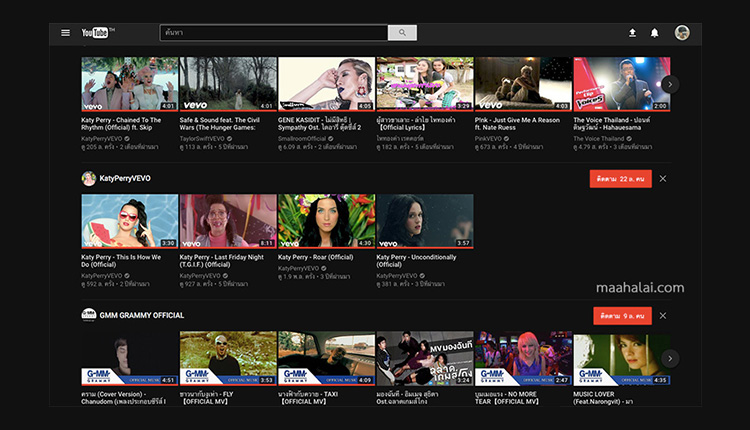Open the notifications bell
The height and width of the screenshot is (430, 750).
pos(655,33)
